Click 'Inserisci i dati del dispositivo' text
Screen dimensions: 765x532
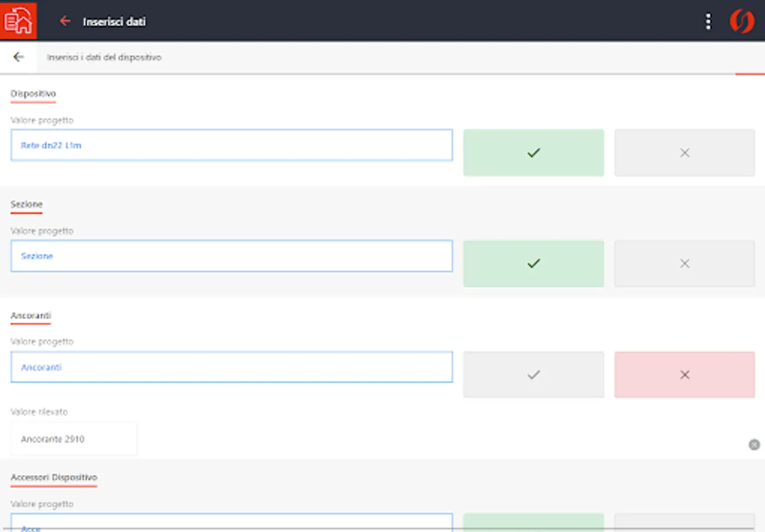pyautogui.click(x=104, y=57)
